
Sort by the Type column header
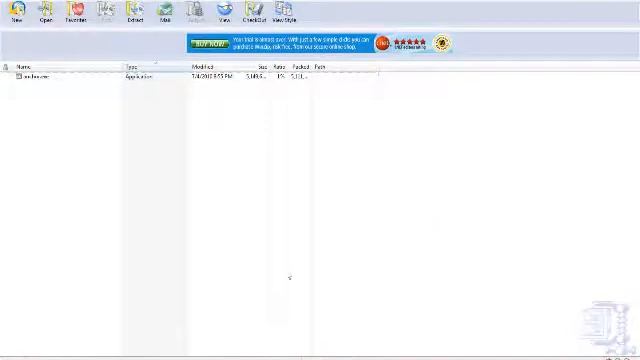click(x=131, y=67)
